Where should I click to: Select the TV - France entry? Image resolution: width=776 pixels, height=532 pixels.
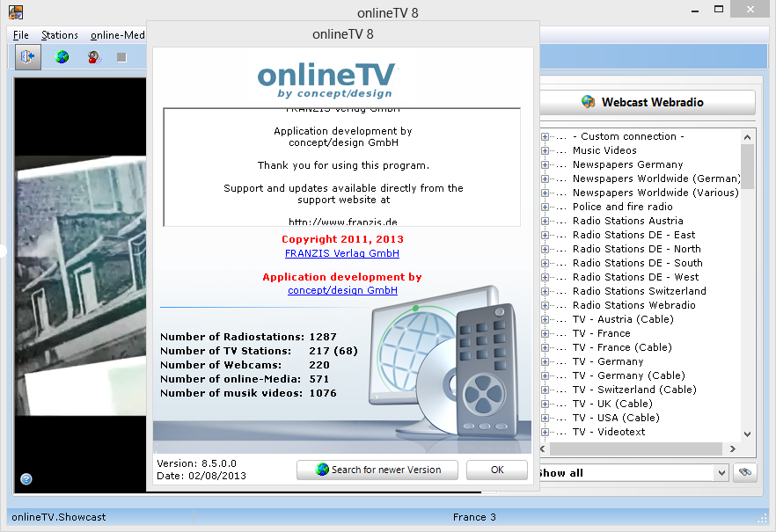(x=601, y=334)
